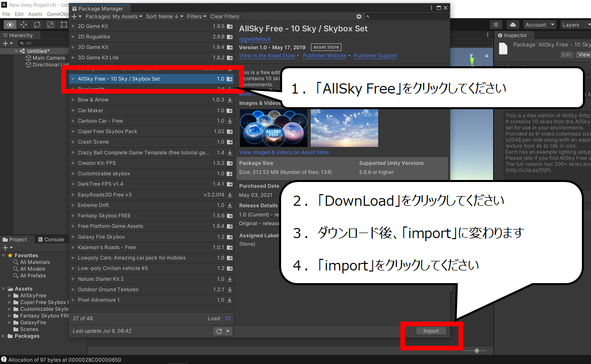
Task: Open the Assets menu
Action: point(35,14)
